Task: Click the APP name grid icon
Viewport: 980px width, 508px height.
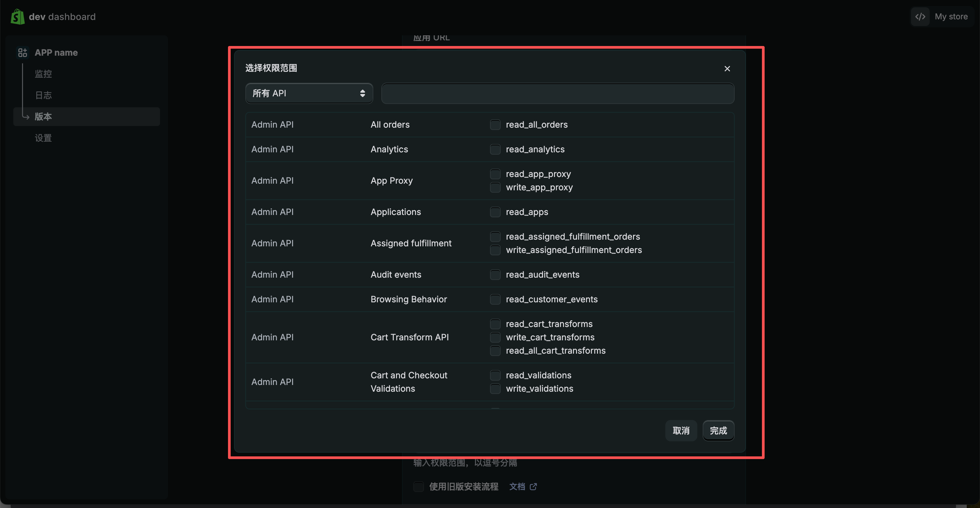Action: click(x=22, y=53)
